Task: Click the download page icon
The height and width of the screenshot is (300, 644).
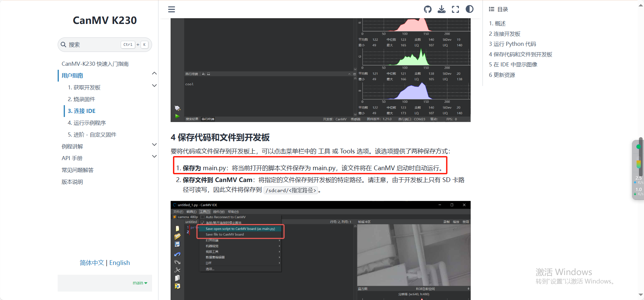Action: 441,9
